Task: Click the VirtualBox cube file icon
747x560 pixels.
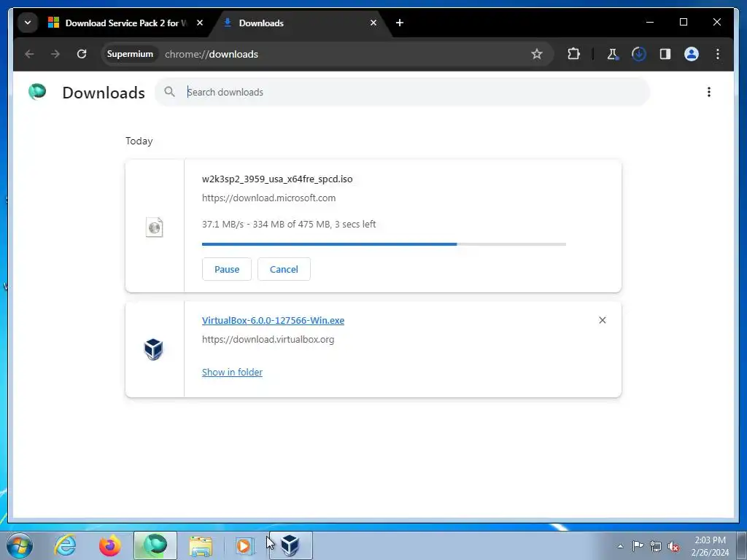Action: tap(153, 349)
